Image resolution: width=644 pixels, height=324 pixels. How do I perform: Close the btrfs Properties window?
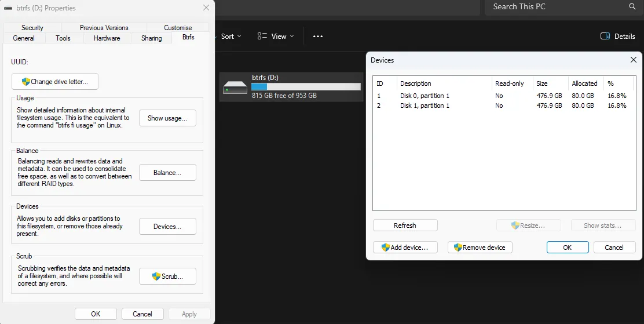pyautogui.click(x=206, y=8)
